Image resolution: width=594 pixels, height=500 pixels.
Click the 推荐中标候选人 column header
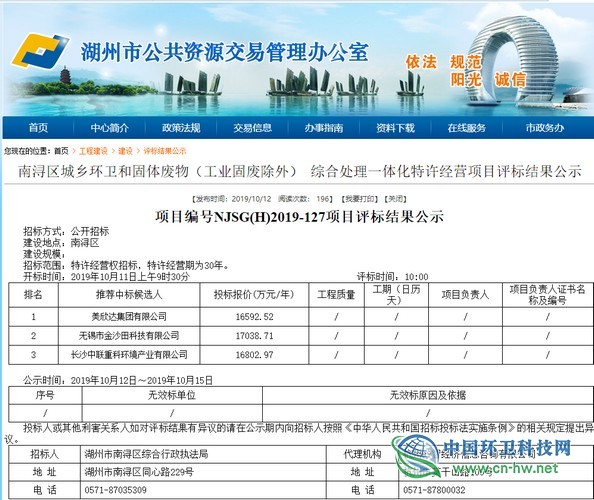pos(129,295)
